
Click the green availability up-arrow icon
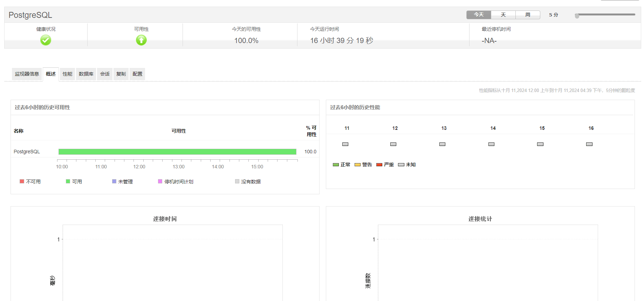tap(141, 40)
